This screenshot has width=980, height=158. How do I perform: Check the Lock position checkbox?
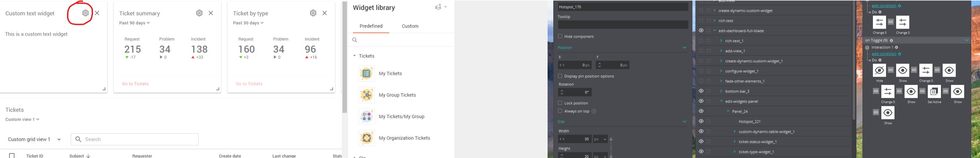point(560,103)
